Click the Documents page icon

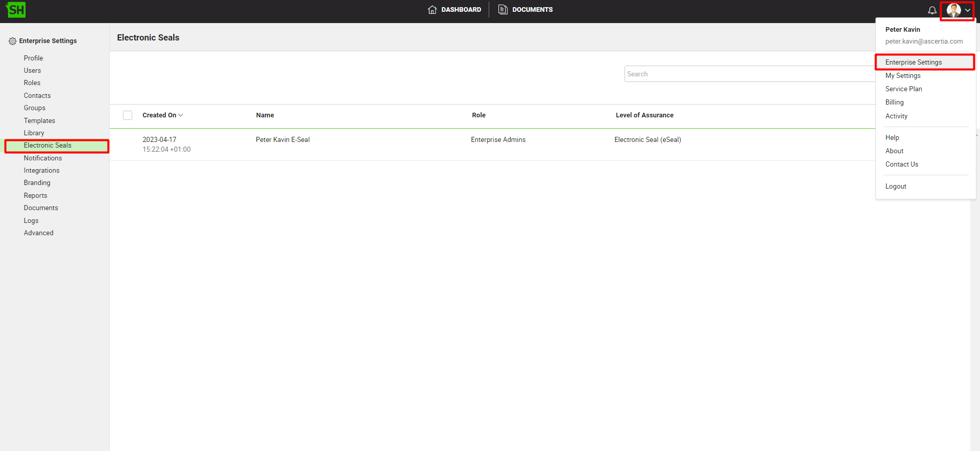pos(503,10)
